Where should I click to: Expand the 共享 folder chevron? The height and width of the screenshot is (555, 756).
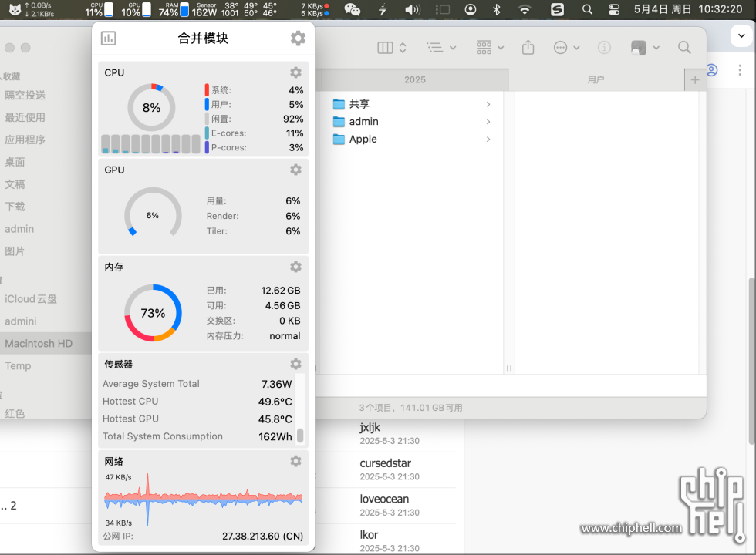point(488,104)
